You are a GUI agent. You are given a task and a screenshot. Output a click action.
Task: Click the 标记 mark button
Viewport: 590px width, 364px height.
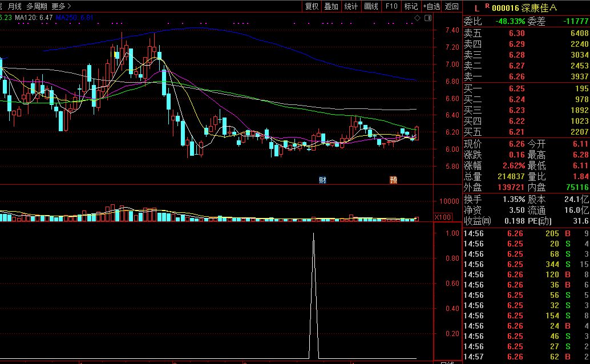[411, 6]
